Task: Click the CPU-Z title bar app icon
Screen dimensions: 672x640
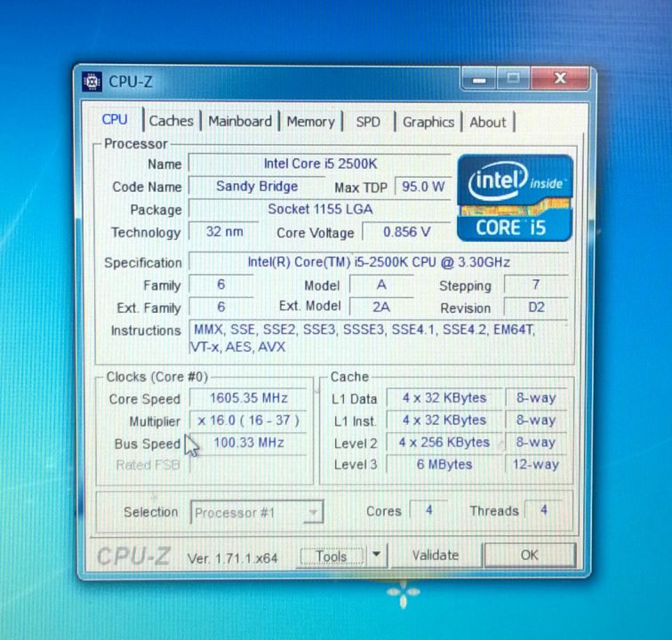Action: click(92, 82)
